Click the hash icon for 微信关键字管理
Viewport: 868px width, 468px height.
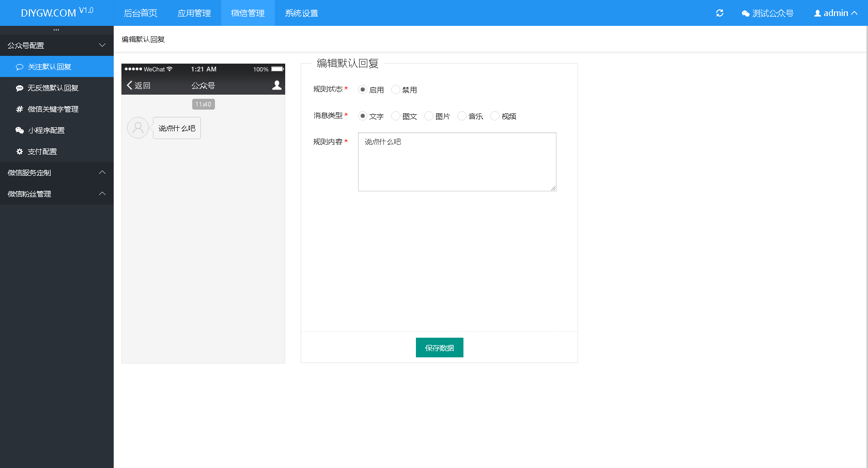click(x=19, y=109)
